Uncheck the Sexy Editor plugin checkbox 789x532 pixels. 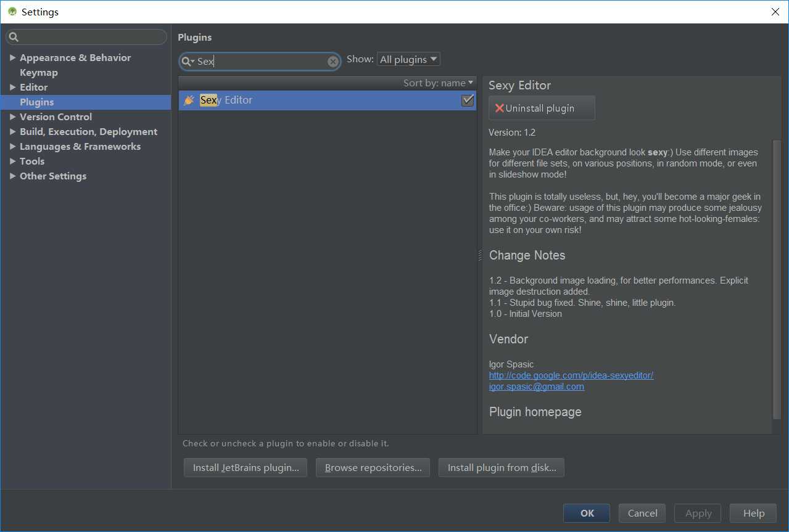click(x=468, y=100)
